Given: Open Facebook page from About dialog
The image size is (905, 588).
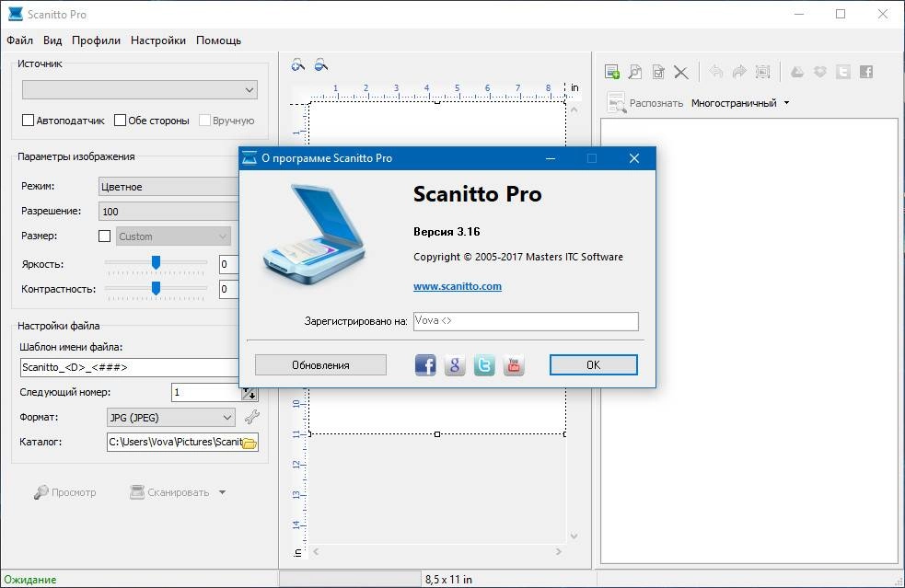Looking at the screenshot, I should pyautogui.click(x=425, y=365).
